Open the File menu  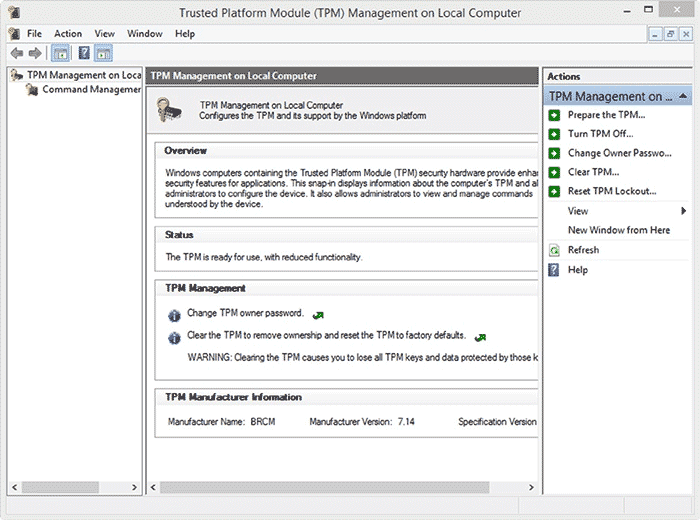[x=34, y=34]
